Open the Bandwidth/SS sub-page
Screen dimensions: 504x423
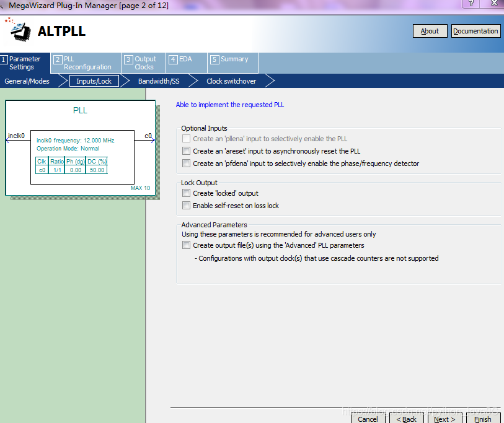(159, 81)
